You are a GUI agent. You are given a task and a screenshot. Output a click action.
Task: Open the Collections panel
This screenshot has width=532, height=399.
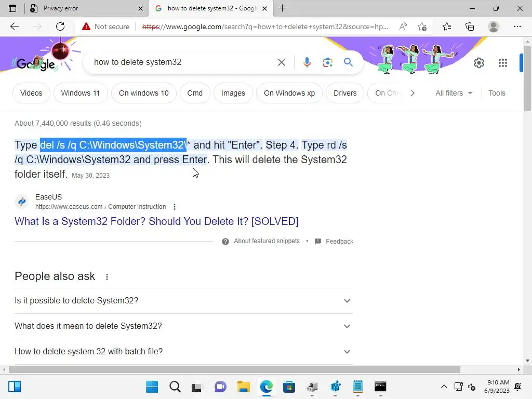[x=470, y=26]
